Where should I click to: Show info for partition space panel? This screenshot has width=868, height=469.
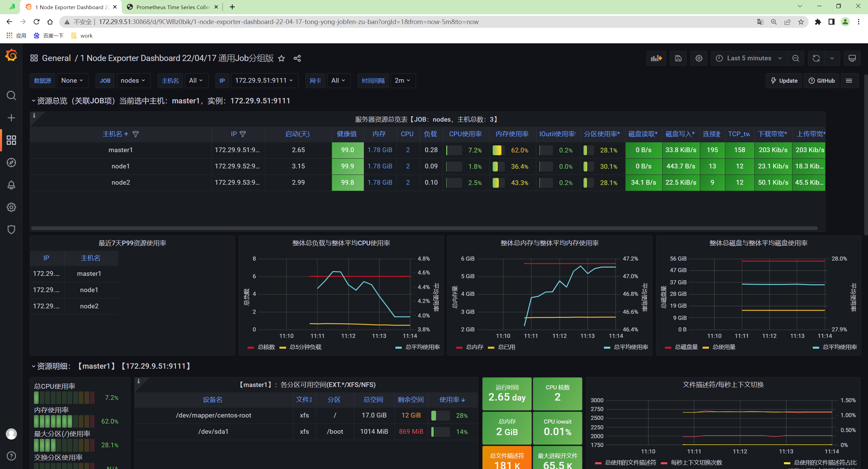click(138, 381)
